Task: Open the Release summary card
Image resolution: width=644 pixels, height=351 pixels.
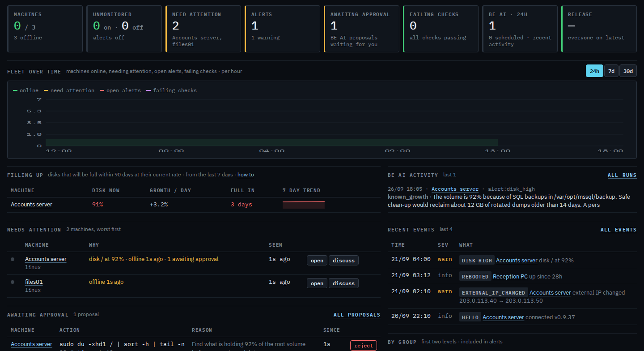Action: [x=599, y=29]
